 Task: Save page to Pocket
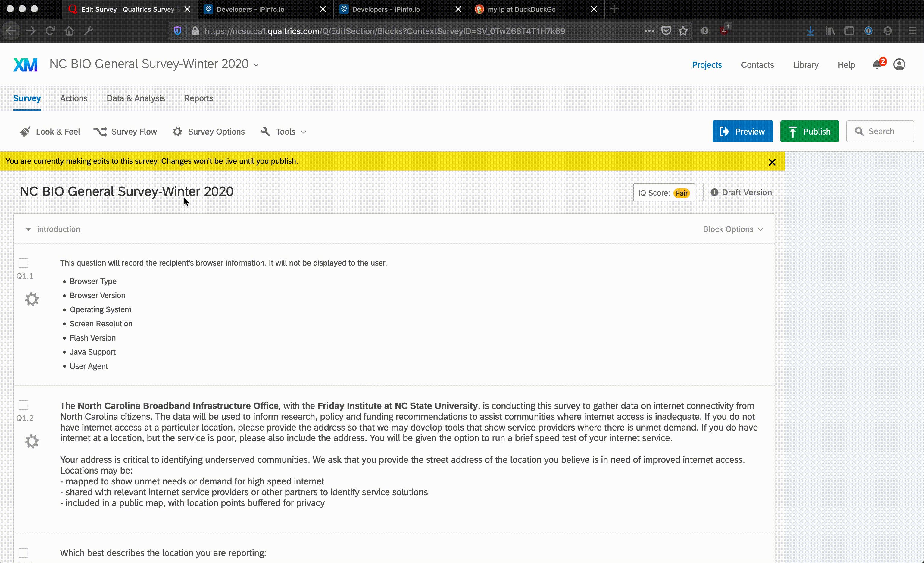[666, 31]
